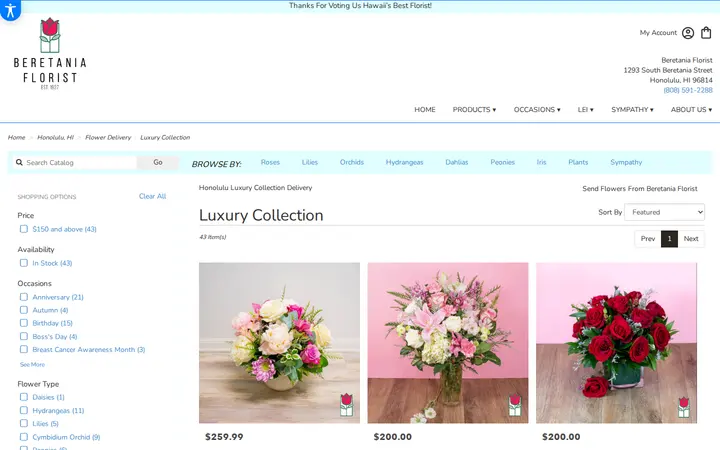Browse by Dahlias category
720x450 pixels.
point(457,162)
